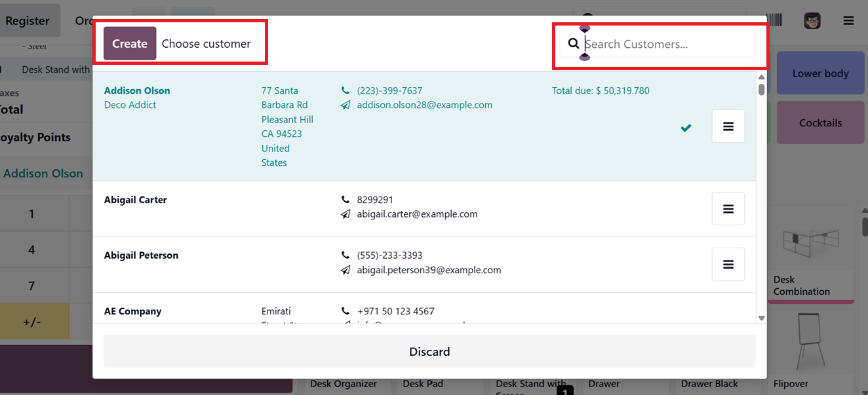Choose the AE Company customer
The width and height of the screenshot is (868, 395).
133,311
